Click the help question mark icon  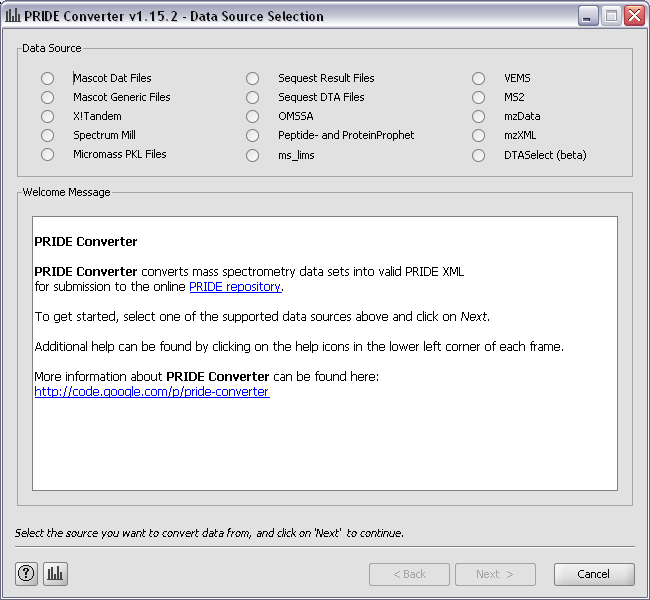tap(27, 574)
